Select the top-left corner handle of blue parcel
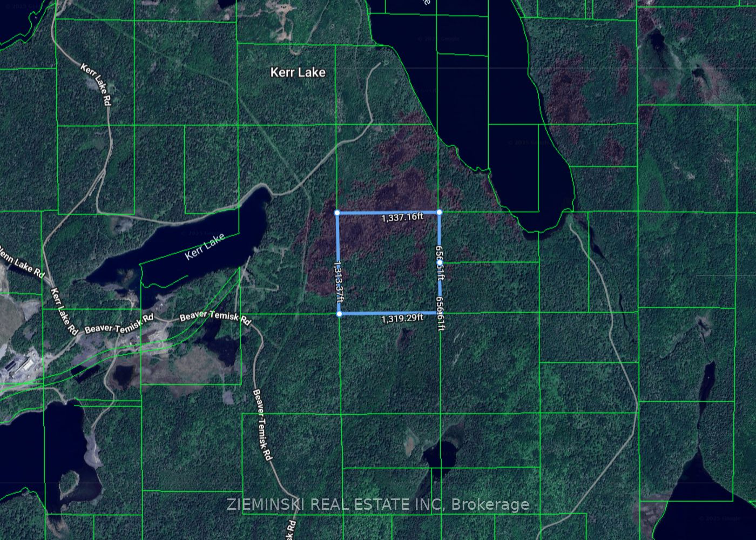756x540 pixels. pyautogui.click(x=337, y=213)
